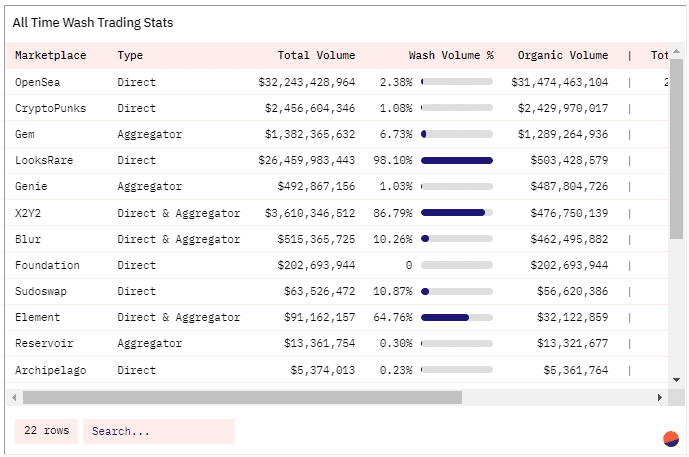The image size is (689, 457).
Task: Sort by Marketplace column header
Action: tap(51, 55)
